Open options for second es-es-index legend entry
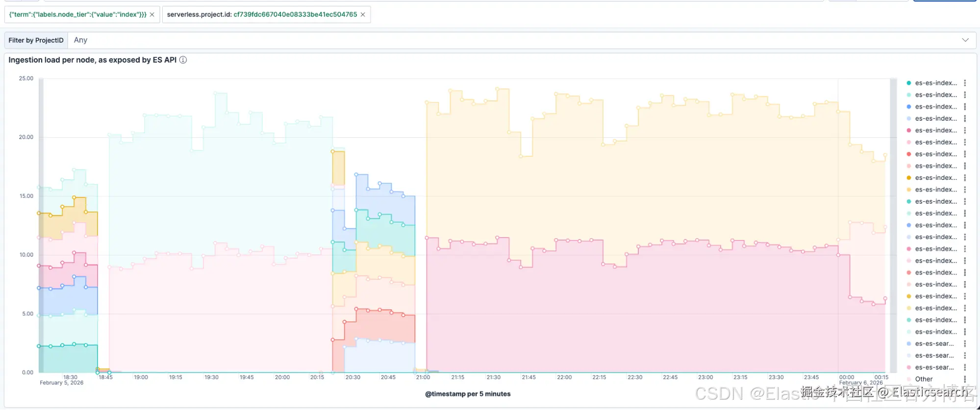The width and height of the screenshot is (980, 410). [965, 95]
